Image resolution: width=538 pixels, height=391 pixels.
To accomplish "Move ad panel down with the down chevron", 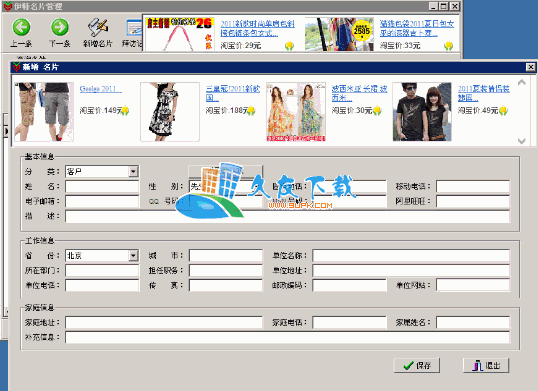I will tap(522, 141).
